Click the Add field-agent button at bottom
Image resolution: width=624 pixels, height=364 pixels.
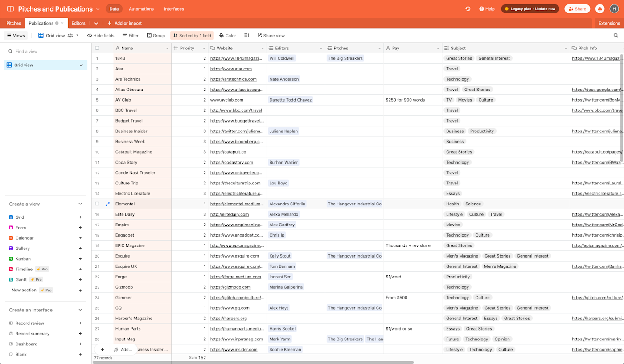123,350
